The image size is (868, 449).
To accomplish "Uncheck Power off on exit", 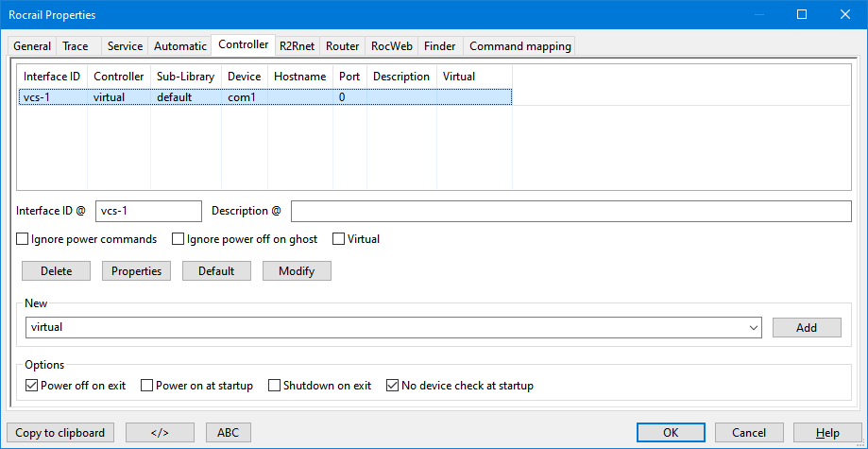I will pos(32,386).
